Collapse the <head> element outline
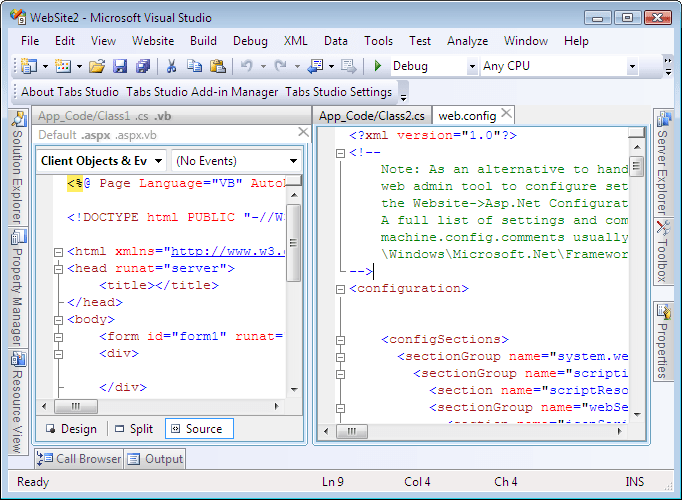This screenshot has width=682, height=500. click(x=58, y=269)
